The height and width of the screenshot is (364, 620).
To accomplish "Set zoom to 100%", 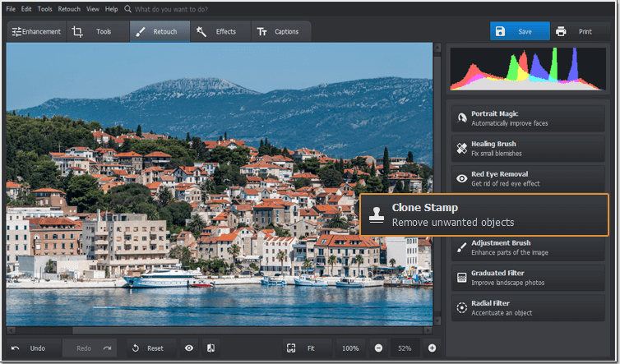I will click(350, 348).
